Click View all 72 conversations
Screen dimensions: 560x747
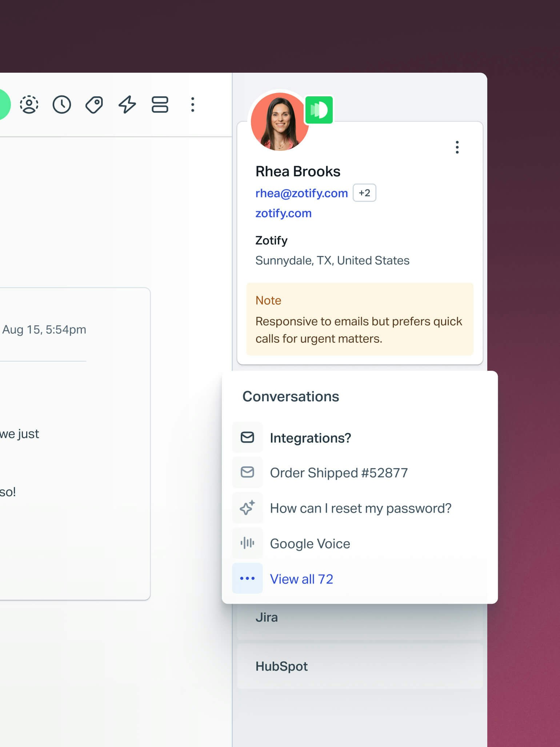[301, 579]
